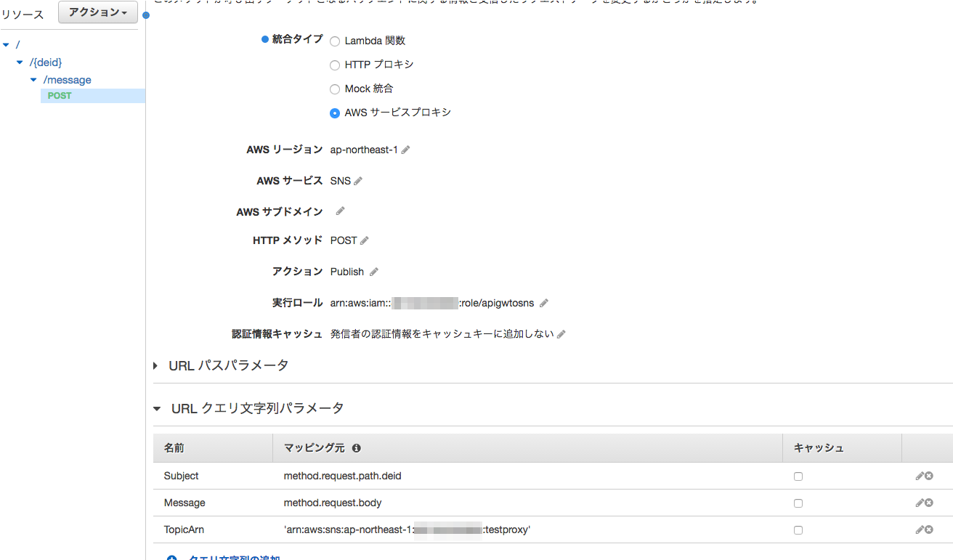Click method.request.body mapping value
Viewport: 953px width, 560px height.
(x=333, y=503)
